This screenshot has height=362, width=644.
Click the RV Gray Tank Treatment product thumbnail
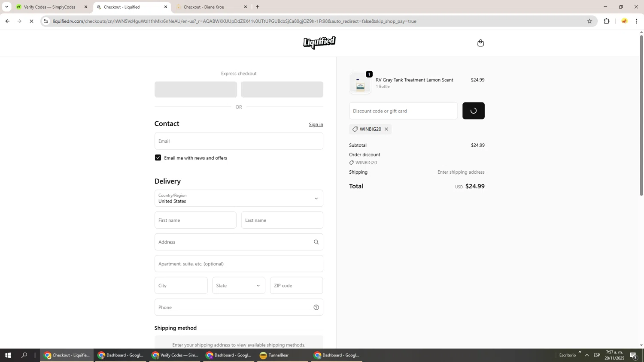tap(360, 83)
